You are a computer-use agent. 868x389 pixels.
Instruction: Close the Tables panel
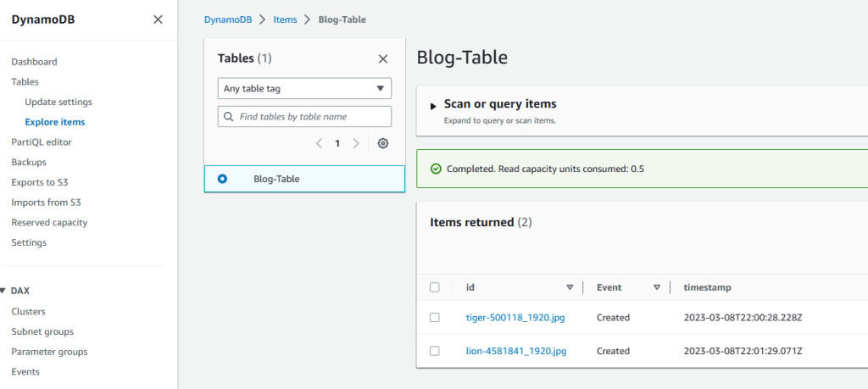click(382, 58)
